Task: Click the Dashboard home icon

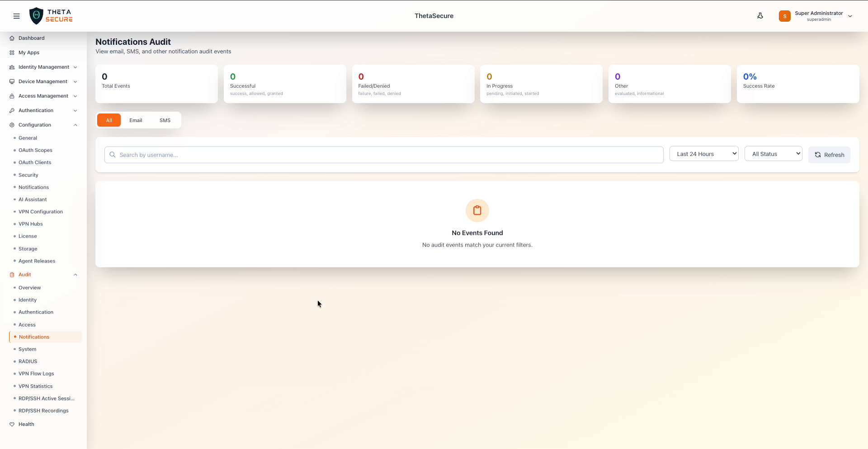Action: [11, 38]
